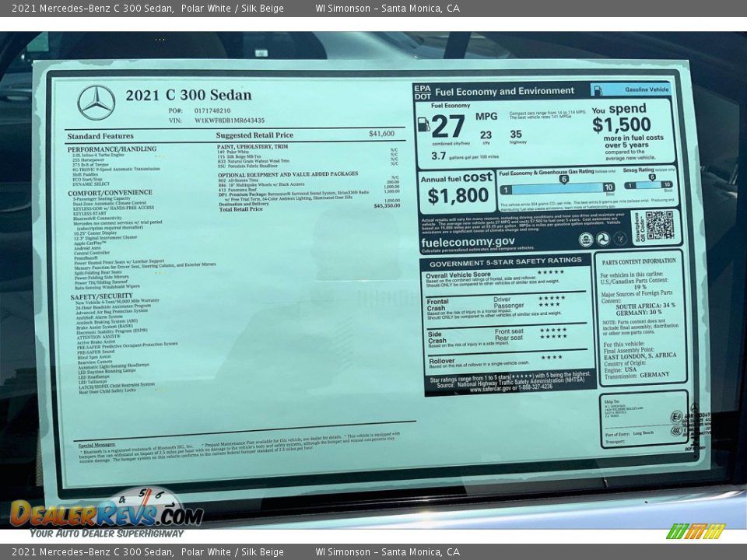
Task: Click the Suggested Retail Price $41,600
Action: pyautogui.click(x=381, y=134)
